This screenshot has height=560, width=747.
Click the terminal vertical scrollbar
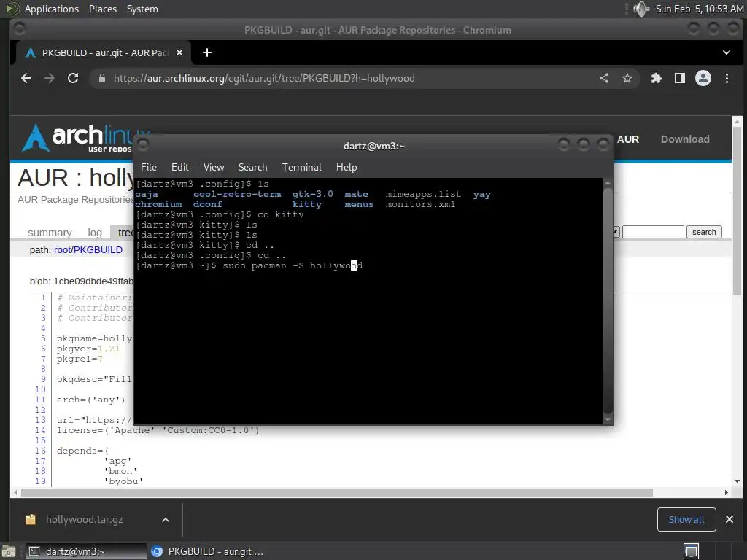608,300
